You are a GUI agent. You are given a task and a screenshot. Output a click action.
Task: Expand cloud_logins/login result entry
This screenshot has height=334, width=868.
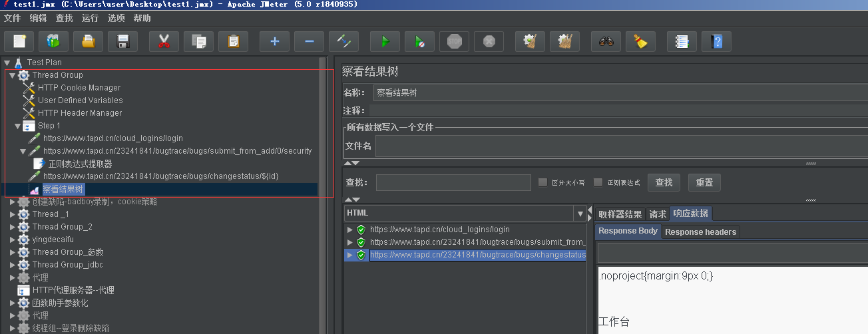coord(351,230)
